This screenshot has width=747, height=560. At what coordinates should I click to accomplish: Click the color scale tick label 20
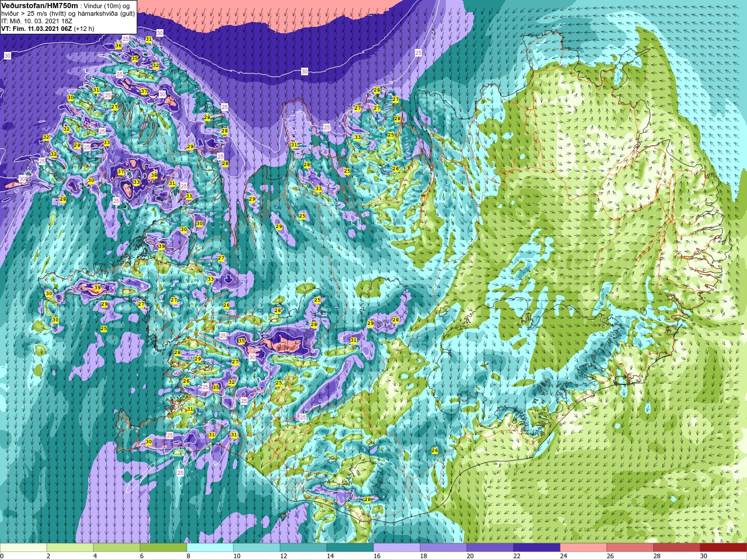[x=470, y=556]
